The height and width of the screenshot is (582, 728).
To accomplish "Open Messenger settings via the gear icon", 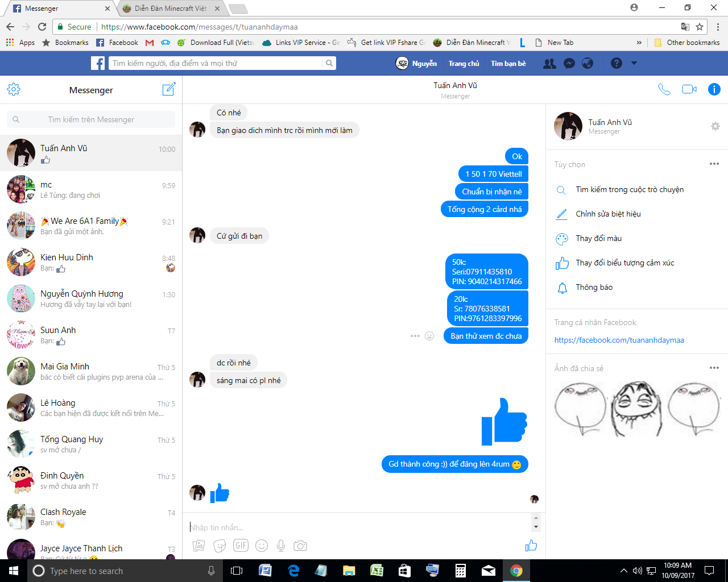I will 13,89.
